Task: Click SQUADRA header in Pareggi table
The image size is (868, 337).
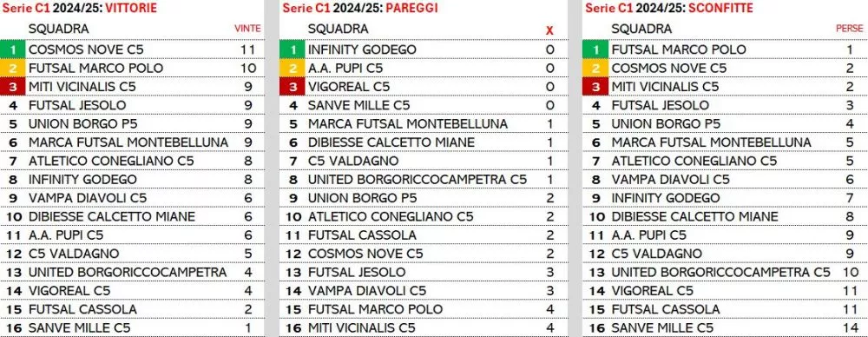Action: [339, 29]
